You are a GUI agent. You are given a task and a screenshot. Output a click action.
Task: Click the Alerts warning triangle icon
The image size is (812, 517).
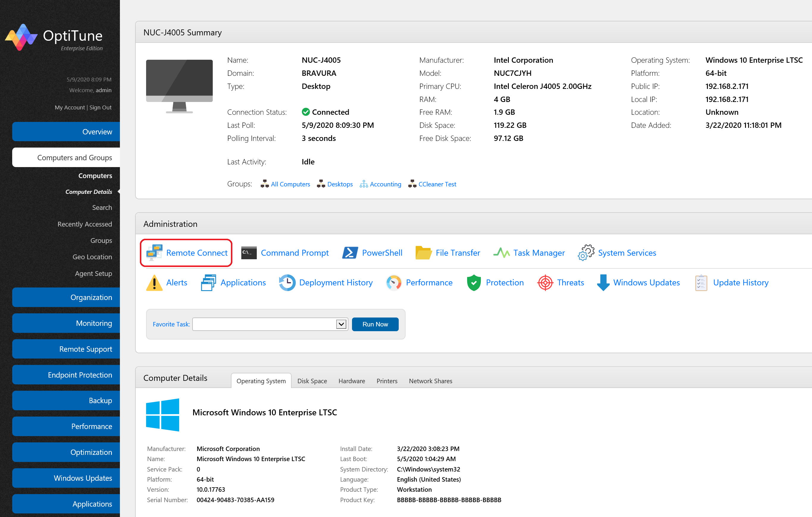(154, 283)
